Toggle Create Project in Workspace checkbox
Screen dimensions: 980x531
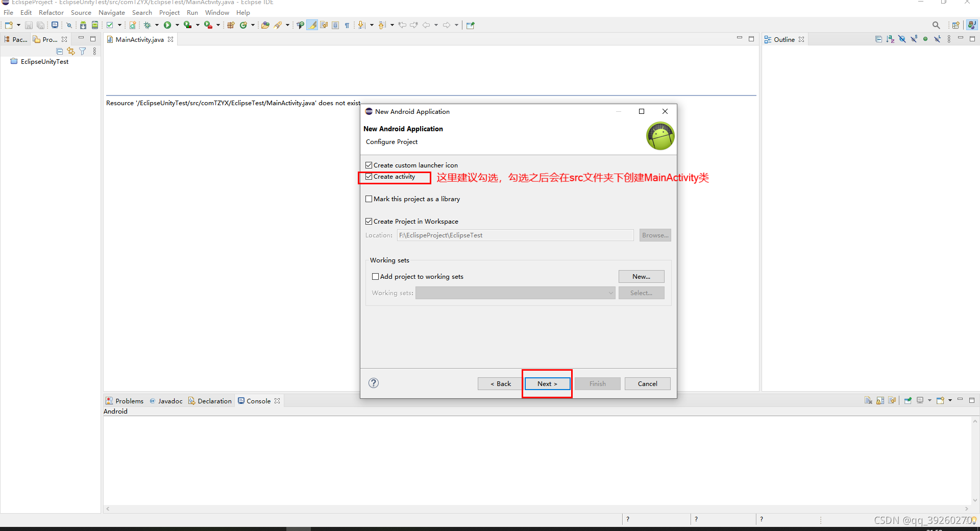coord(369,222)
